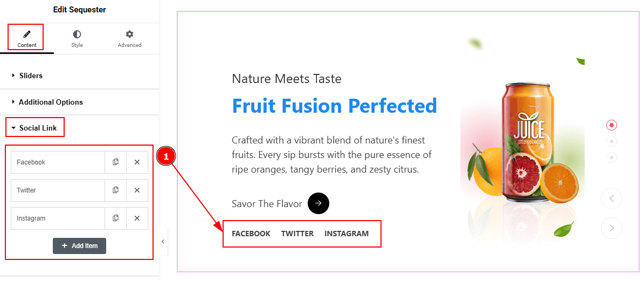This screenshot has width=644, height=281.
Task: Duplicate the Instagram social link item
Action: click(x=115, y=218)
